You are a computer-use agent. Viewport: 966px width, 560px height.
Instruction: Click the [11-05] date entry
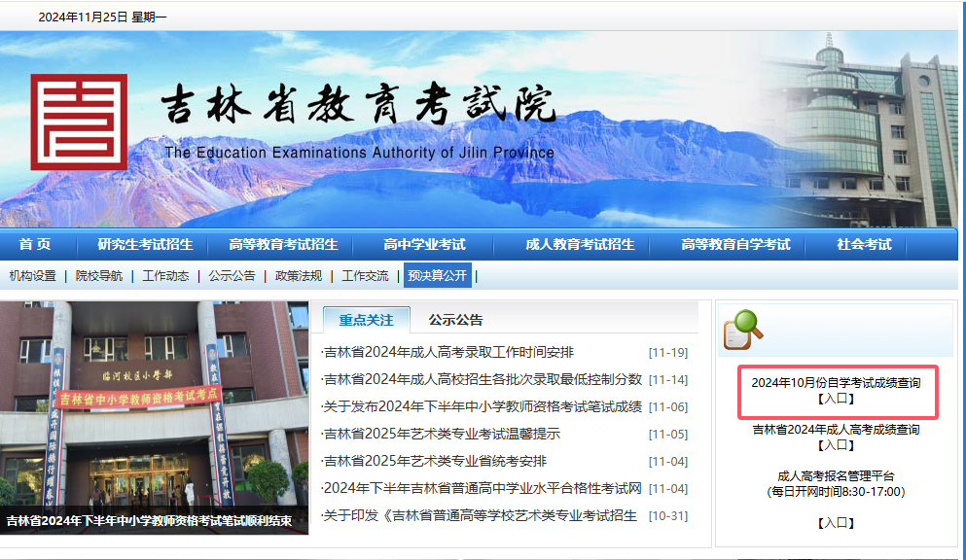pos(667,434)
